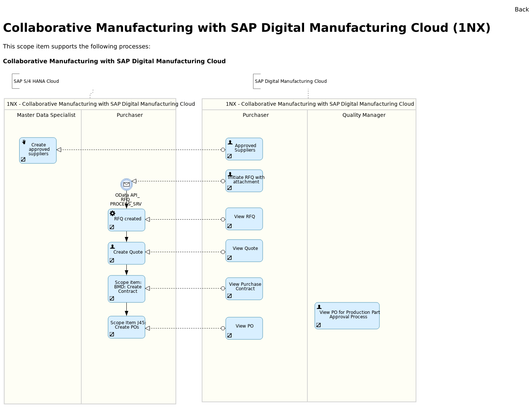Click the user icon on Approved Suppliers
This screenshot has height=410, width=532.
point(230,142)
